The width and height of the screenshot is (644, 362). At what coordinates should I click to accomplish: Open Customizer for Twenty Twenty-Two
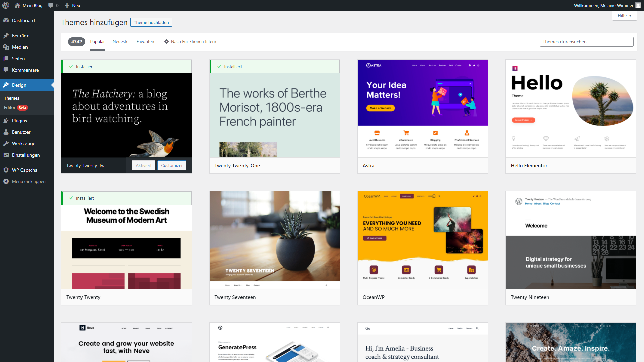coord(172,165)
